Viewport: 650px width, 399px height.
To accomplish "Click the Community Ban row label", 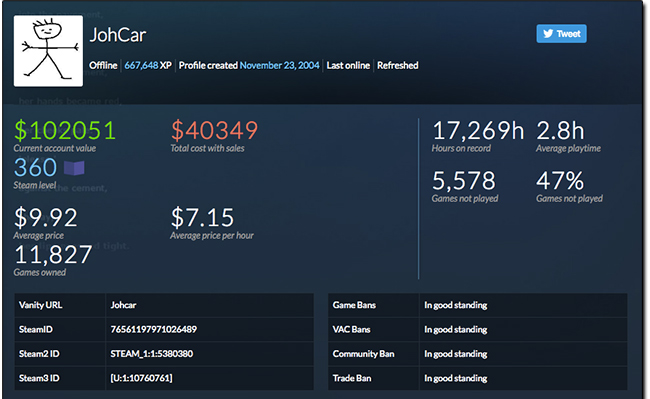I will pos(363,354).
